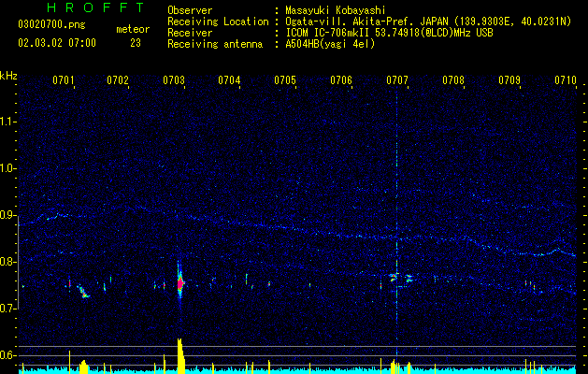The image size is (588, 374).
Task: Click the 1.0 kHz frequency label
Action: click(7, 168)
